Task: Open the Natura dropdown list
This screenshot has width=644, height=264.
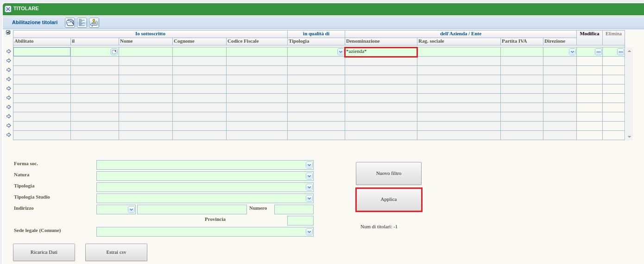Action: tap(309, 176)
